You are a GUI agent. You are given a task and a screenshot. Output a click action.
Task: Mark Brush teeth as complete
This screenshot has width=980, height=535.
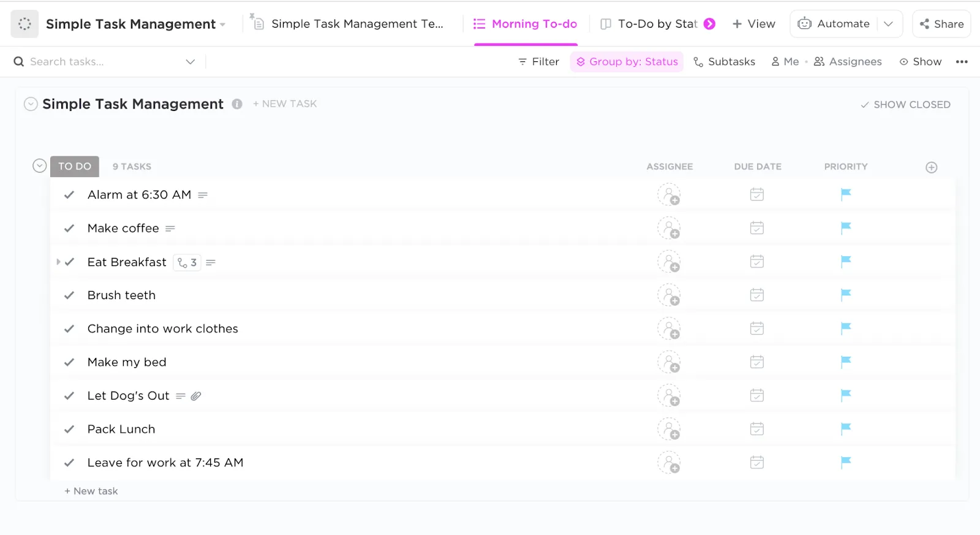tap(69, 295)
